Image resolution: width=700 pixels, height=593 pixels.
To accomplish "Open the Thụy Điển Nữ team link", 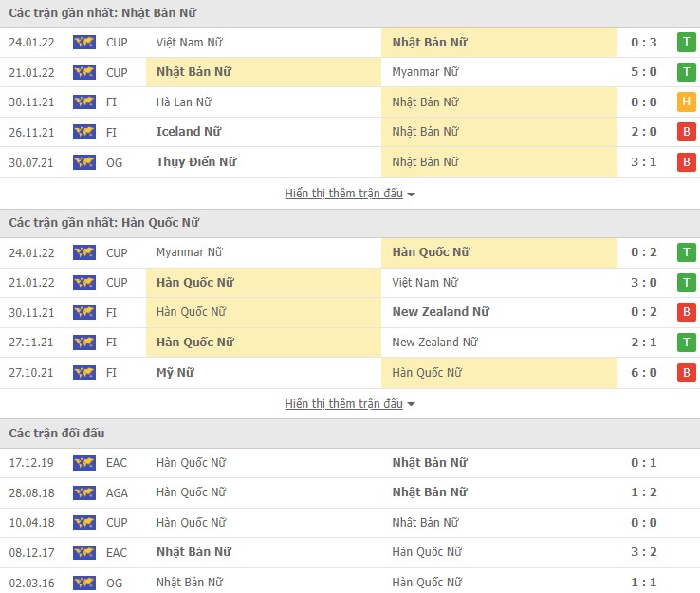I will [195, 162].
